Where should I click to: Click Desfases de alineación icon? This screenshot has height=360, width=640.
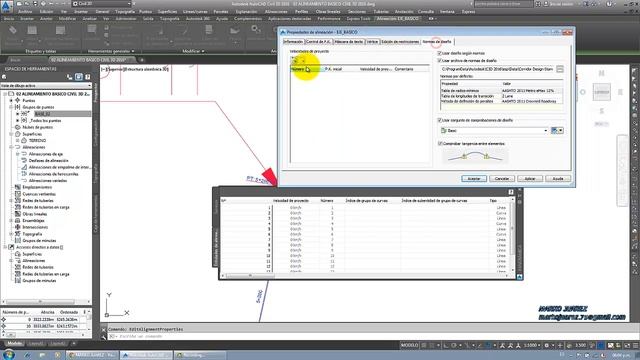[24, 160]
